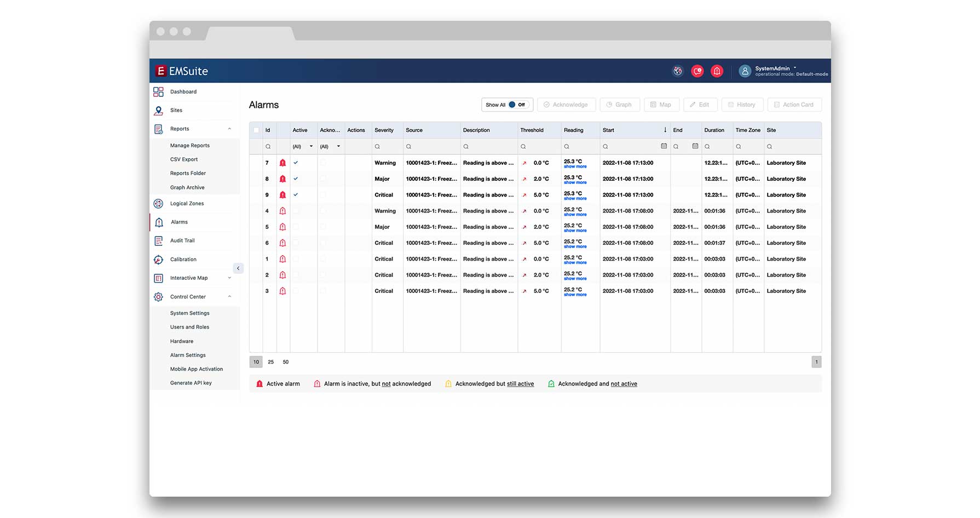Click the Site filter field

[792, 147]
